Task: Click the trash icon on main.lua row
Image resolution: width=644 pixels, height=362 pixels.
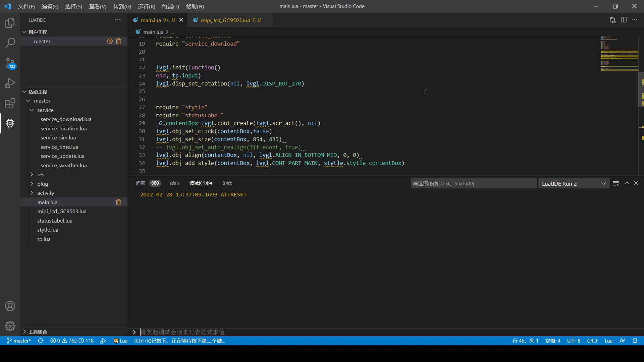Action: coord(118,202)
